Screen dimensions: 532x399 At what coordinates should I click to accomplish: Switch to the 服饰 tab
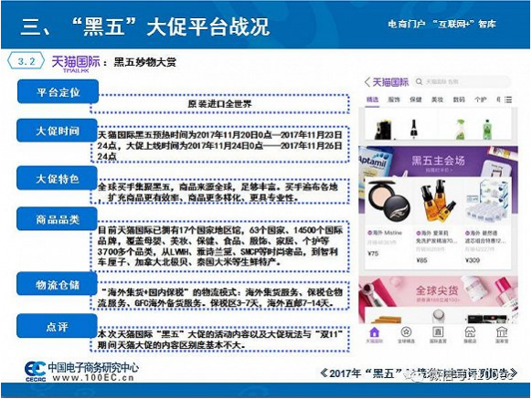(394, 100)
